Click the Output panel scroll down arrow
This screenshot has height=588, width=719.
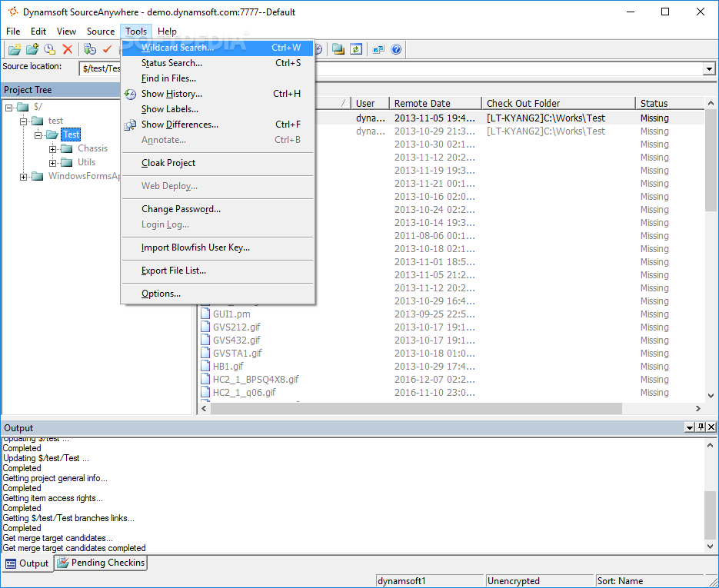click(x=710, y=546)
